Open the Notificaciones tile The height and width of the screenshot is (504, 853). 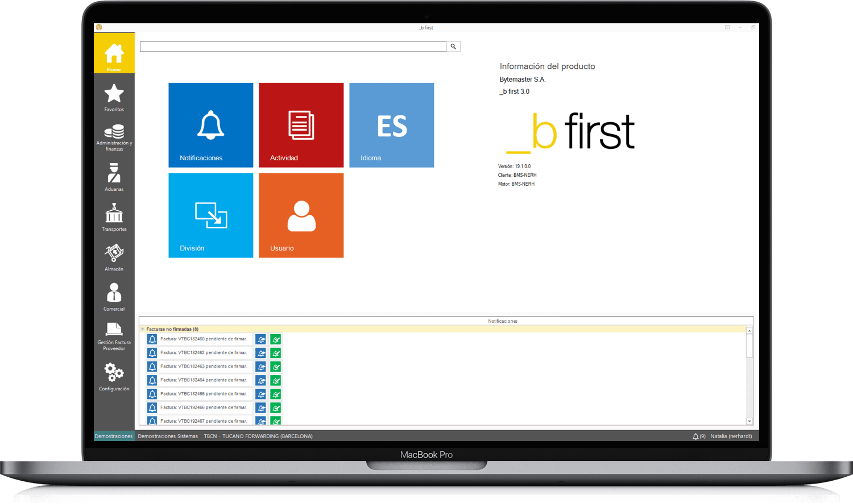pyautogui.click(x=211, y=125)
